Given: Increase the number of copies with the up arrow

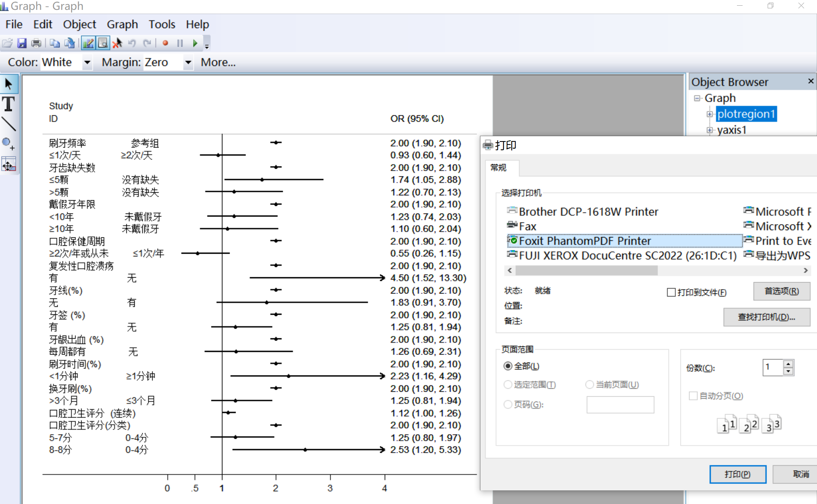Looking at the screenshot, I should click(789, 363).
